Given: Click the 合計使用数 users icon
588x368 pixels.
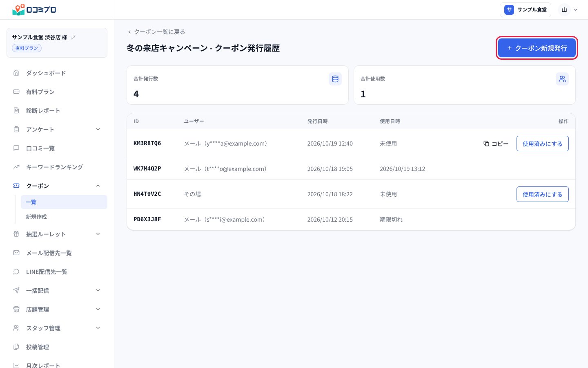Looking at the screenshot, I should pyautogui.click(x=562, y=79).
